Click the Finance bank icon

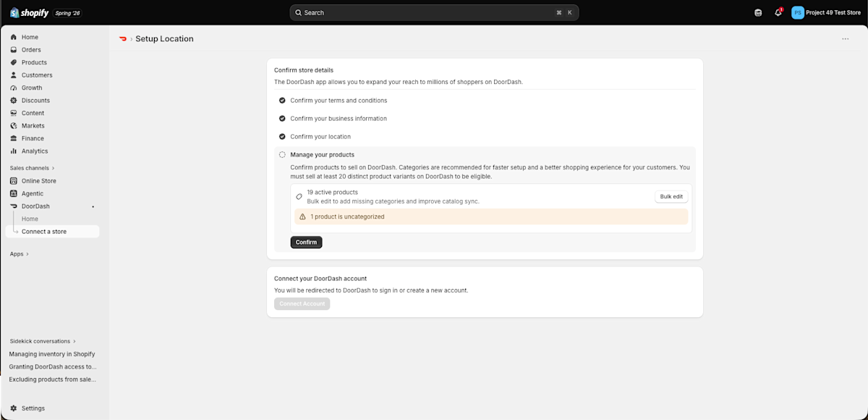(x=14, y=138)
